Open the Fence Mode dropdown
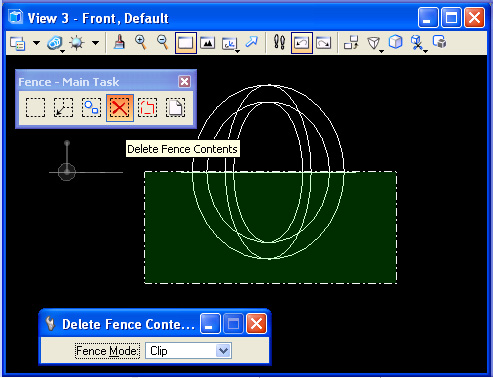 pyautogui.click(x=188, y=351)
